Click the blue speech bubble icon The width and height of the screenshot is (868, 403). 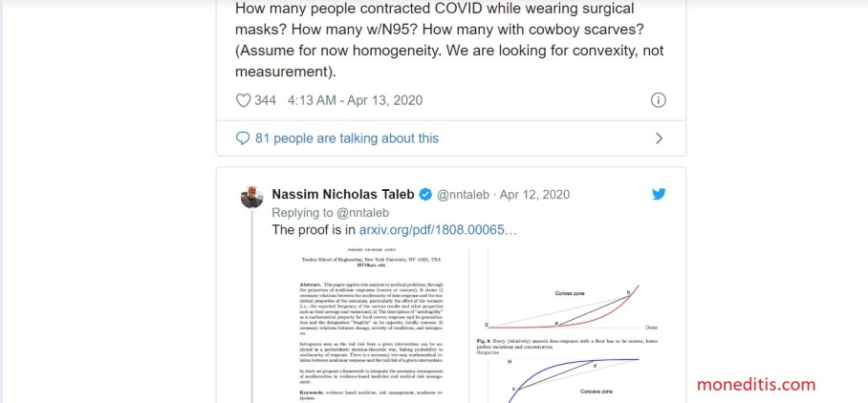[x=243, y=138]
